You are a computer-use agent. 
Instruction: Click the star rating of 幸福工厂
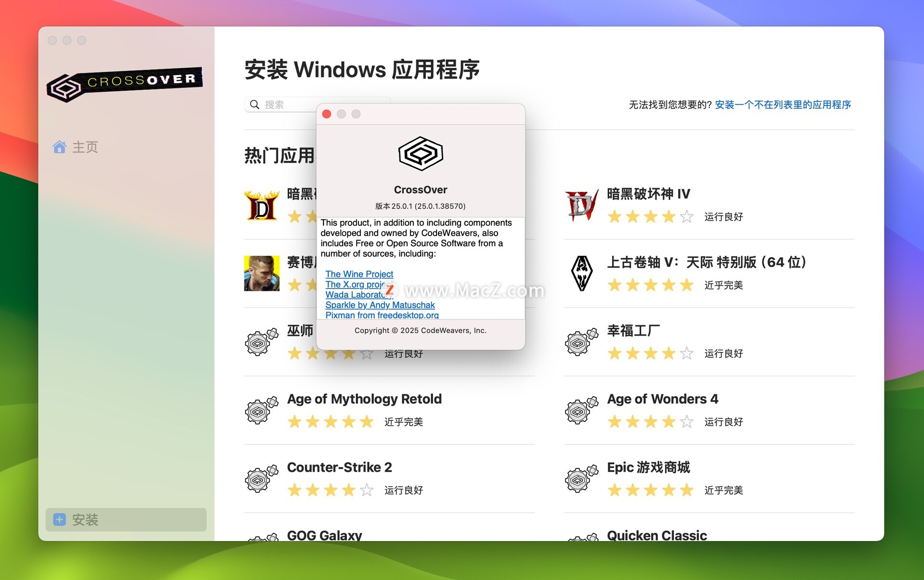coord(650,353)
